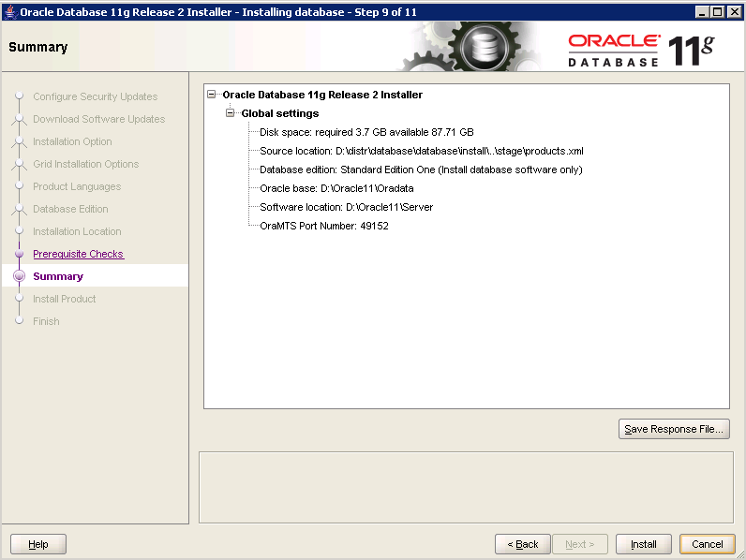Select Configure Security Updates step label
Screen dimensions: 746x560
(x=96, y=96)
